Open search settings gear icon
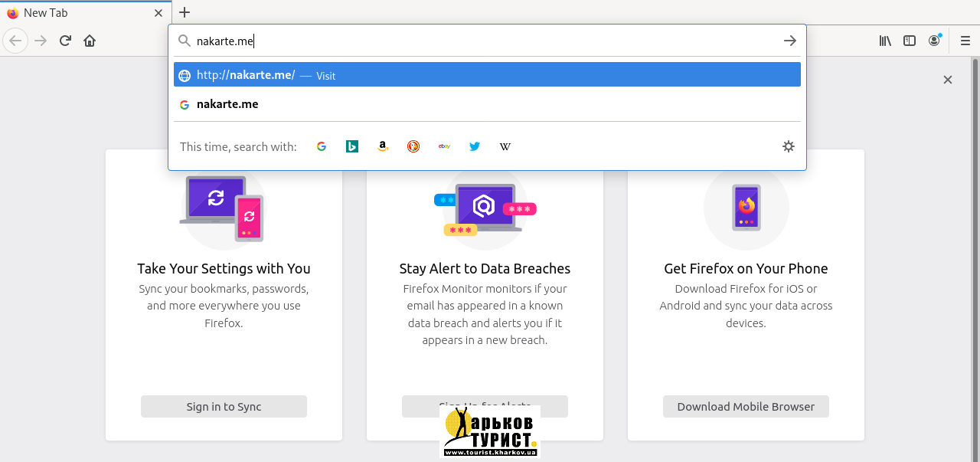980x462 pixels. [x=789, y=146]
